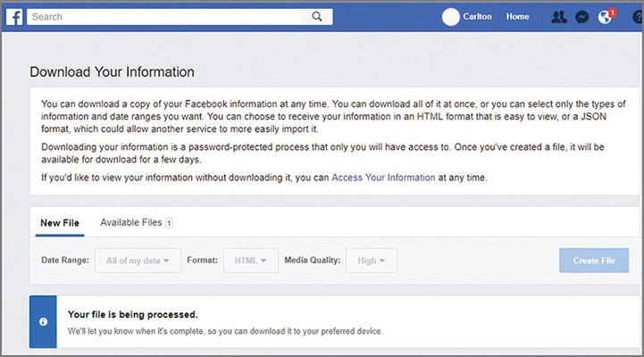Open the Notifications globe icon
644x357 pixels.
pyautogui.click(x=606, y=16)
